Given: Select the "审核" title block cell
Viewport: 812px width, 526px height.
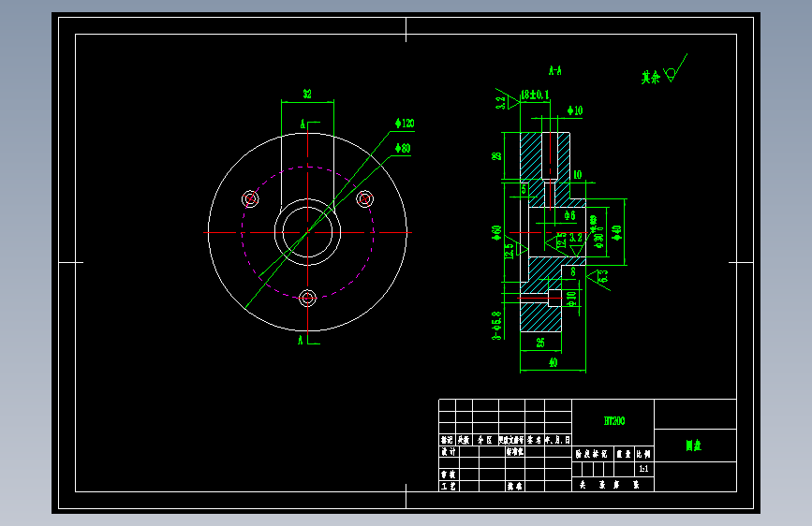Looking at the screenshot, I should pyautogui.click(x=449, y=475).
